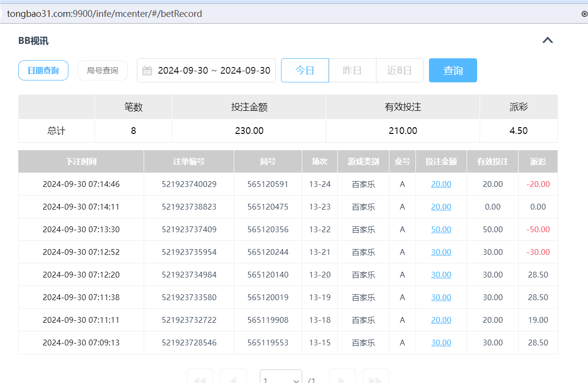Switch to the 昨日 tab
This screenshot has height=383, width=588.
[x=352, y=70]
